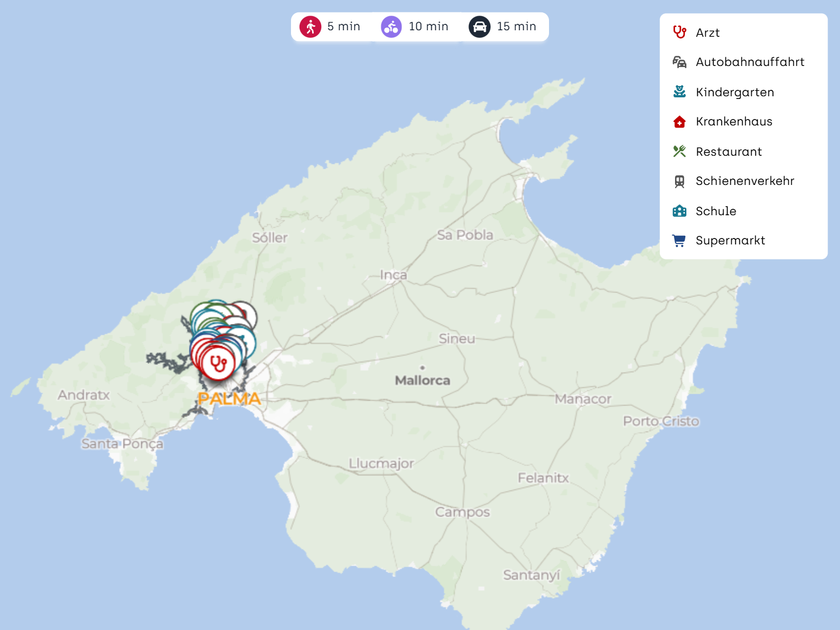Click the Schule building icon in legend
The width and height of the screenshot is (840, 630).
pyautogui.click(x=679, y=211)
